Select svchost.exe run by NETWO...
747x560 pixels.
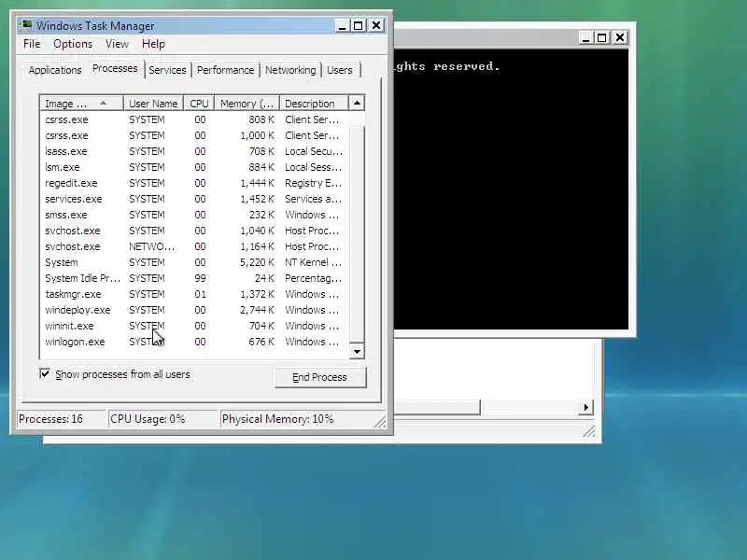tap(194, 246)
